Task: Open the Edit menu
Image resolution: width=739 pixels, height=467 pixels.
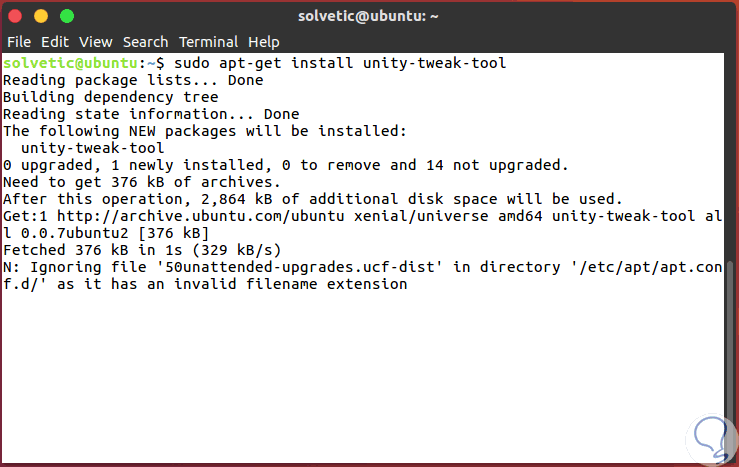Action: [55, 42]
